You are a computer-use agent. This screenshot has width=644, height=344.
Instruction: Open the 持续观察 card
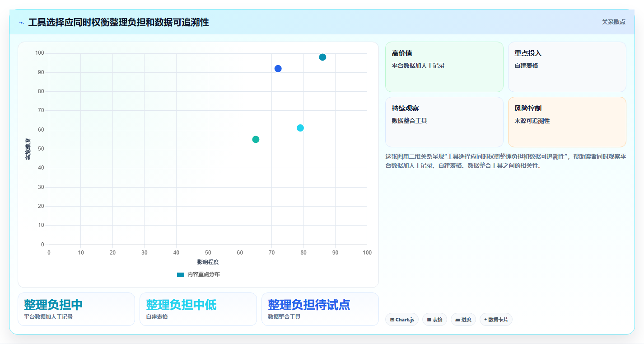(444, 122)
